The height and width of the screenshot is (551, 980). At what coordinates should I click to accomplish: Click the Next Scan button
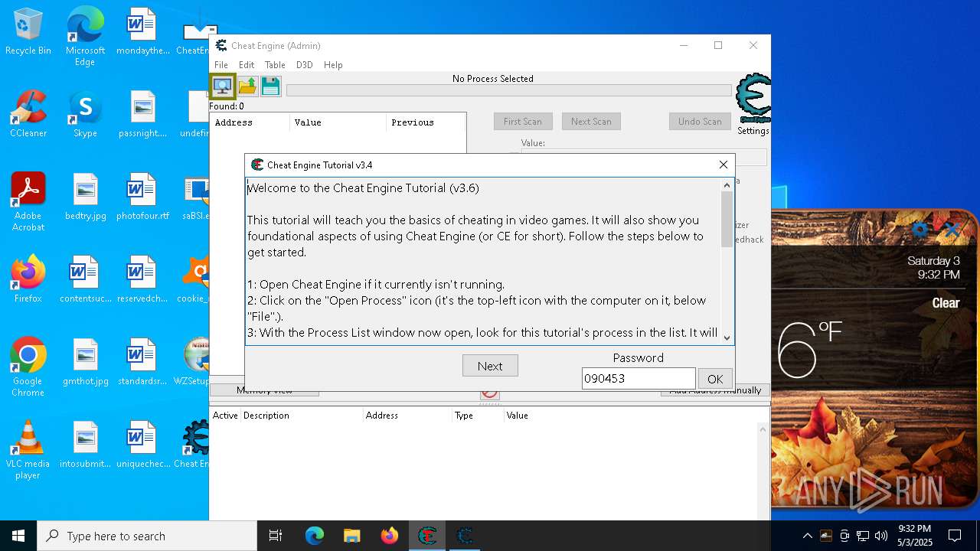[x=591, y=122]
